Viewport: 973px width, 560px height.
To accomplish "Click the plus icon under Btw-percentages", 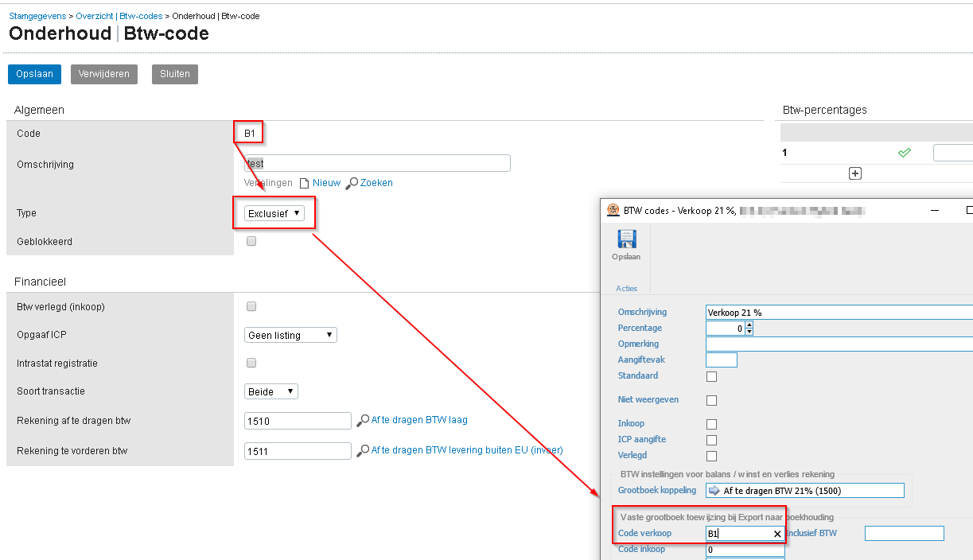I will (855, 173).
